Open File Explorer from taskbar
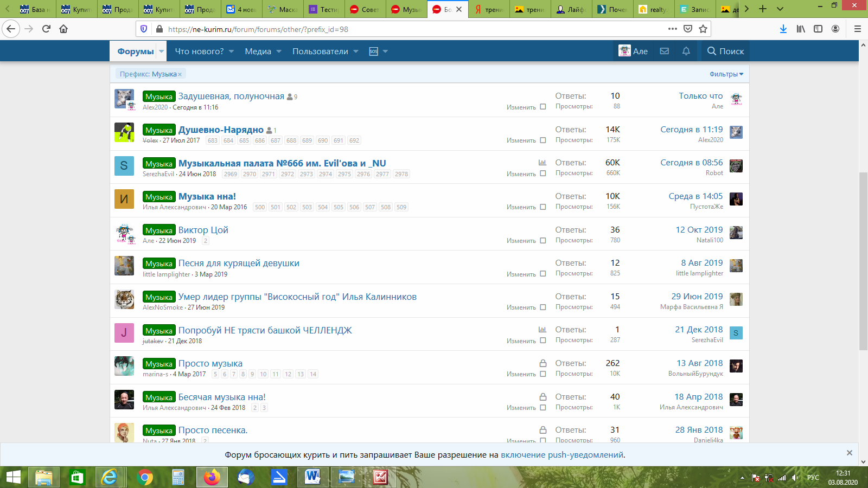This screenshot has height=488, width=868. (43, 477)
